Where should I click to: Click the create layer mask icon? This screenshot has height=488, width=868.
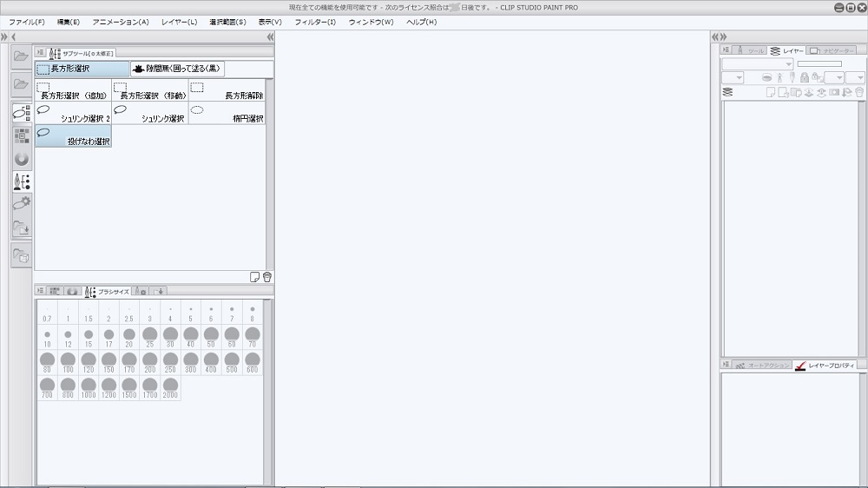click(x=834, y=93)
